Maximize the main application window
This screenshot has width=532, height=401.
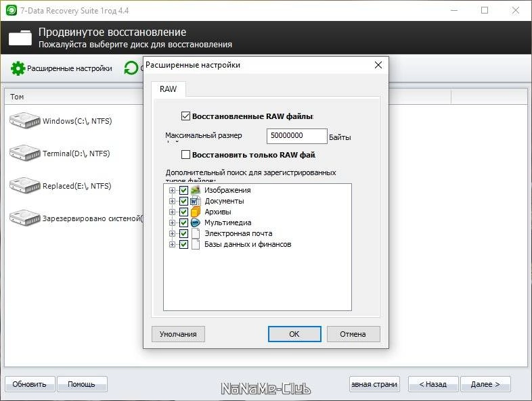pos(485,11)
